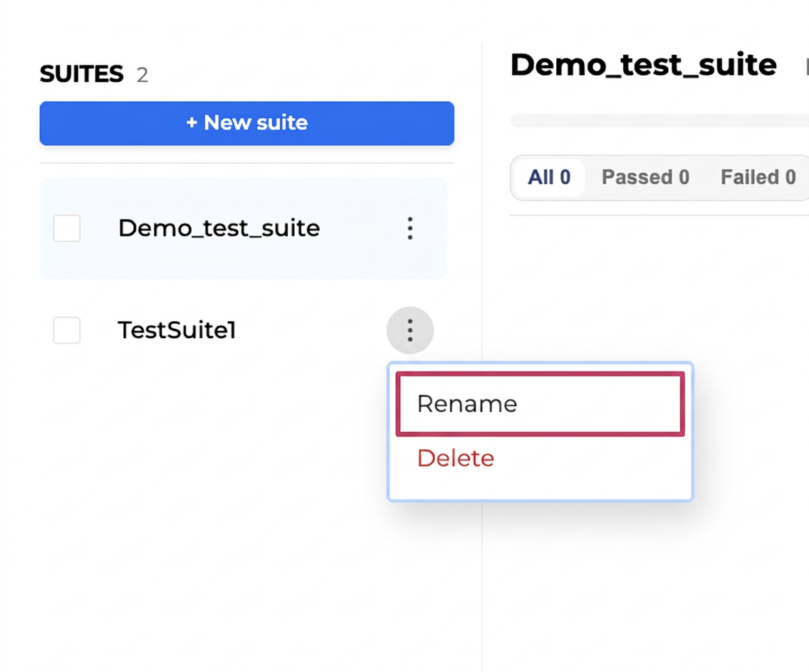Viewport: 809px width, 672px height.
Task: Close the TestSuite1 three-dot options menu
Action: pos(410,330)
